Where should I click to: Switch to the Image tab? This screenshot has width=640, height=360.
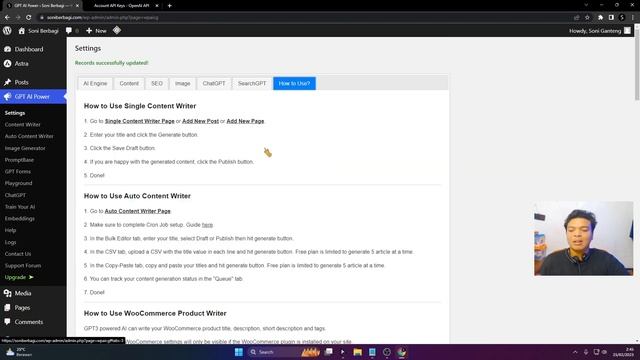tap(182, 83)
